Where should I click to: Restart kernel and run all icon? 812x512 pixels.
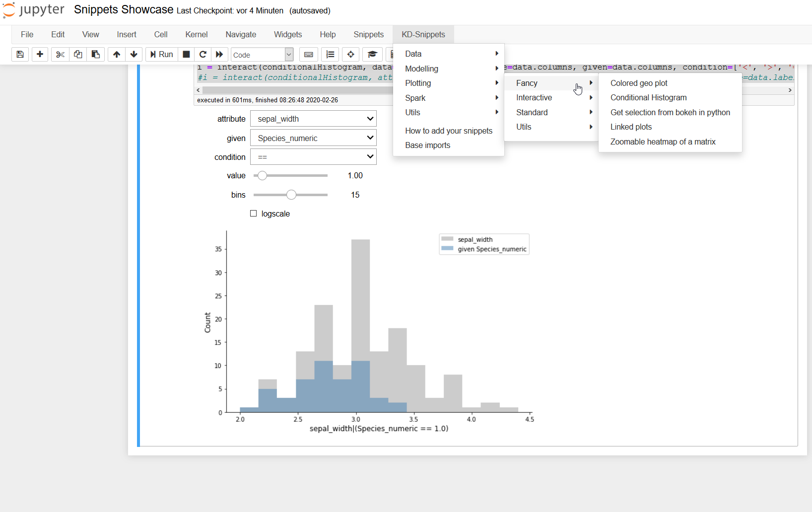click(x=219, y=54)
